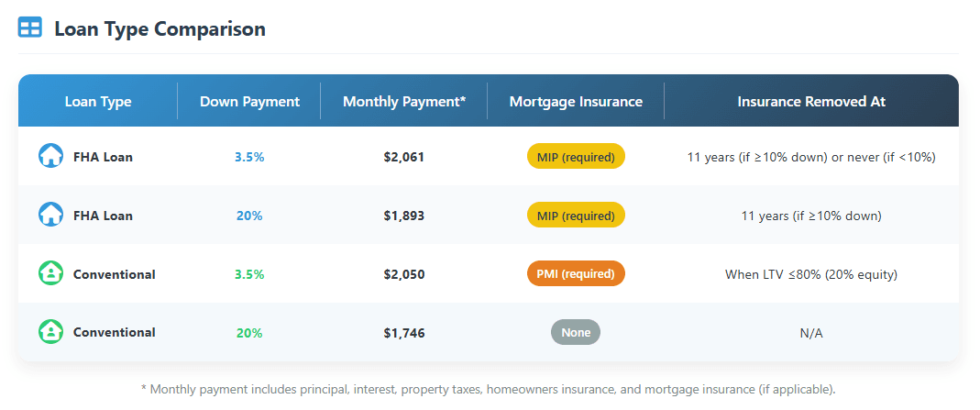Click the house icon for FHA Loan 20%
The width and height of the screenshot is (980, 410).
pos(50,215)
